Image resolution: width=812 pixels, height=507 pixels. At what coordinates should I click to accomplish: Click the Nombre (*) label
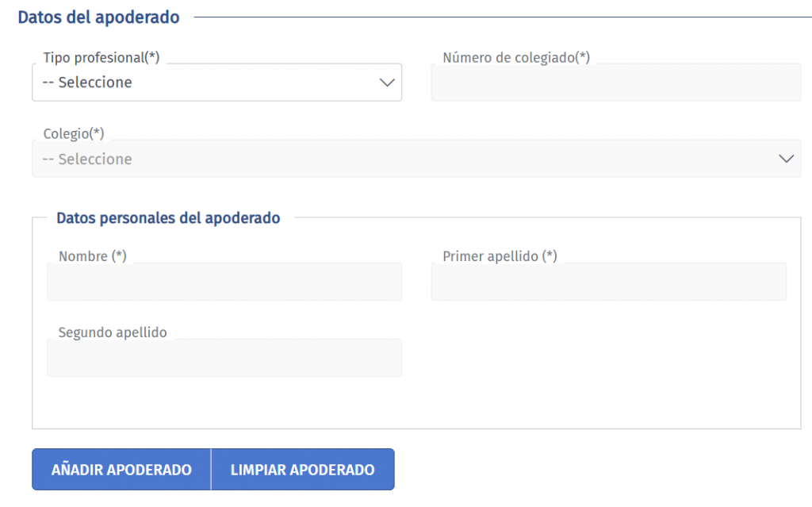tap(93, 256)
